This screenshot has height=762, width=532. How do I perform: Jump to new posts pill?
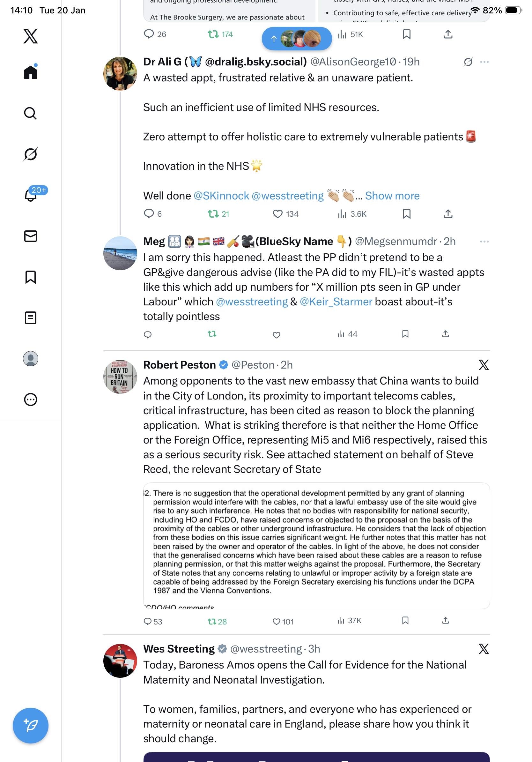(x=297, y=39)
